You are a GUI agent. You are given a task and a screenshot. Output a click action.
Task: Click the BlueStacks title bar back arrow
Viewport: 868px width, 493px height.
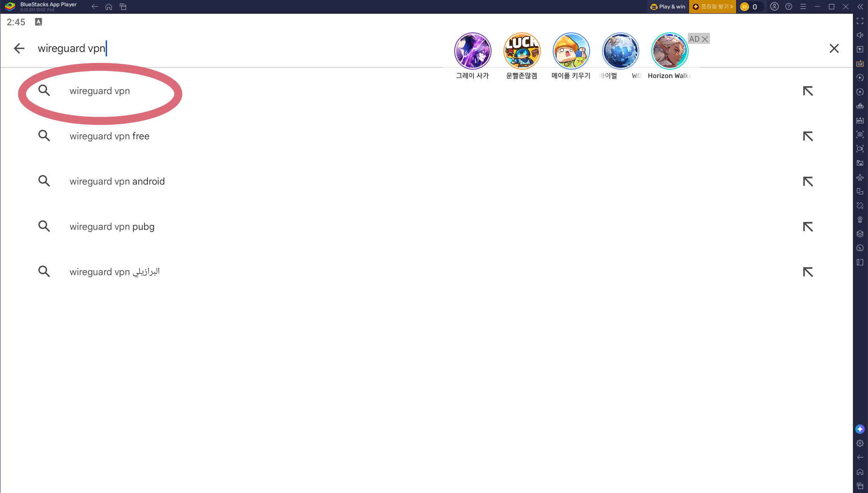pos(95,7)
